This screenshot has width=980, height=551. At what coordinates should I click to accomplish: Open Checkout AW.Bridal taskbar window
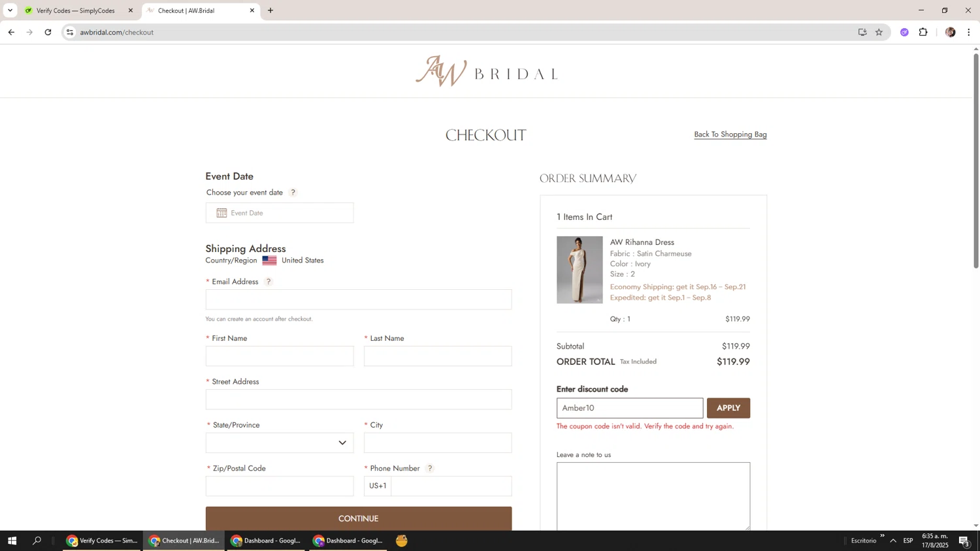pyautogui.click(x=184, y=541)
